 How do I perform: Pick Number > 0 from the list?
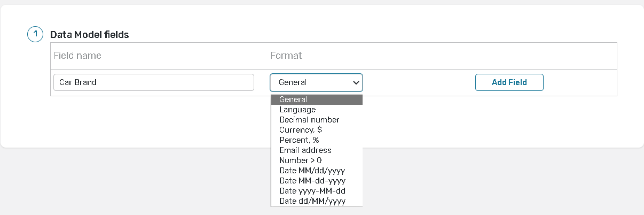pos(316,160)
